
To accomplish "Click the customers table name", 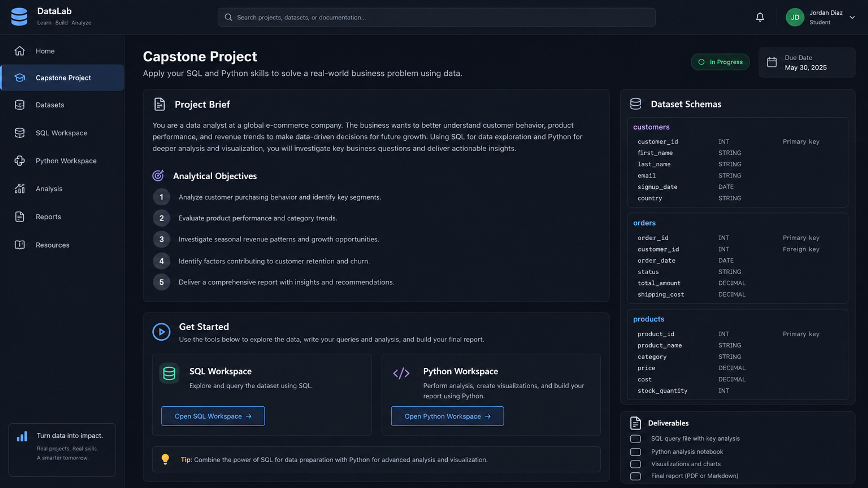I will point(651,127).
